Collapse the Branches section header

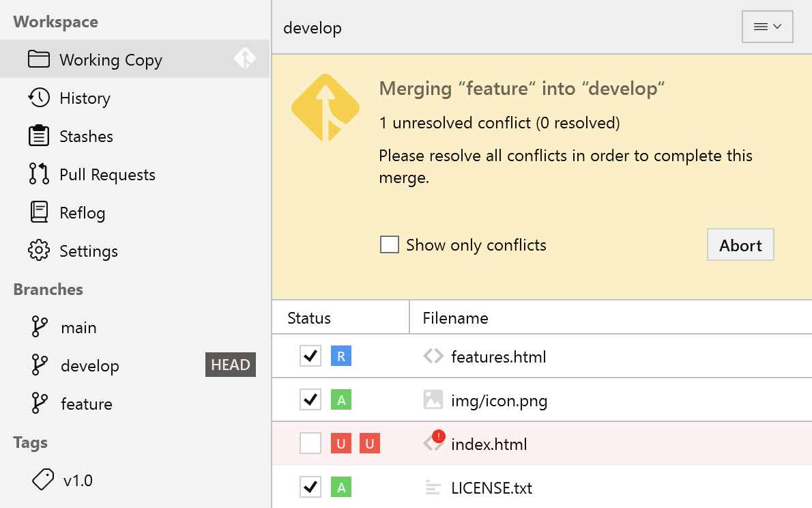tap(48, 290)
